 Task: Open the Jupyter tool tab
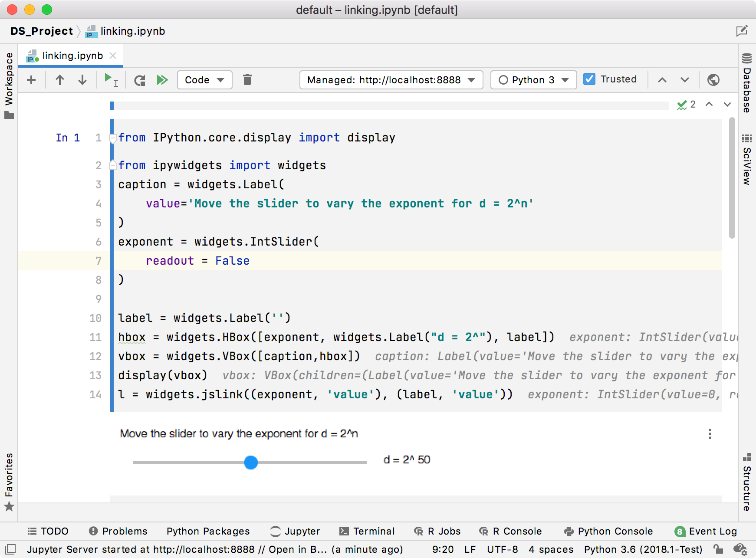coord(295,531)
